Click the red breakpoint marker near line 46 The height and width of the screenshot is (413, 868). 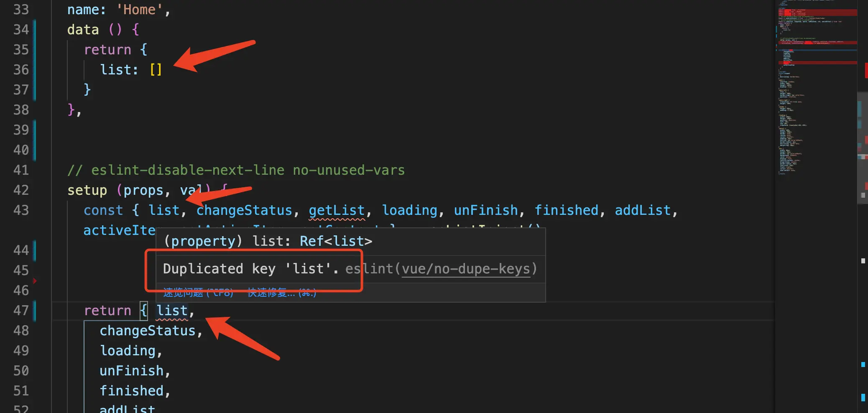(x=35, y=280)
